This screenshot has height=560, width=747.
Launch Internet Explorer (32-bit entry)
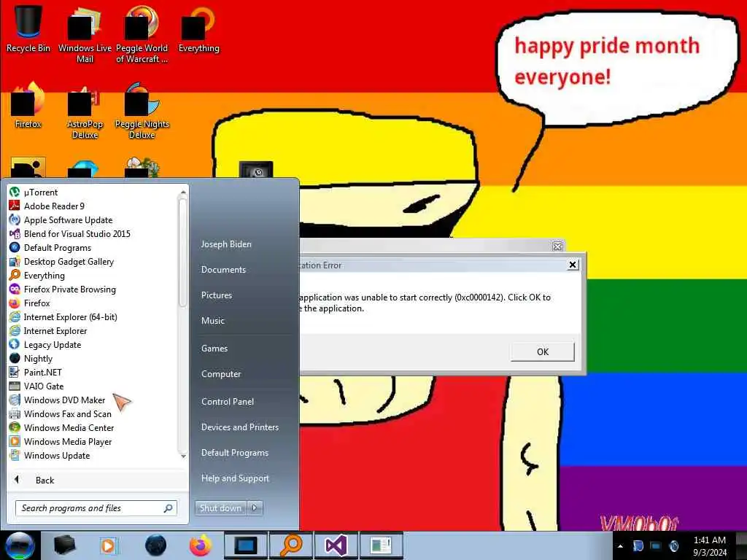point(93,331)
